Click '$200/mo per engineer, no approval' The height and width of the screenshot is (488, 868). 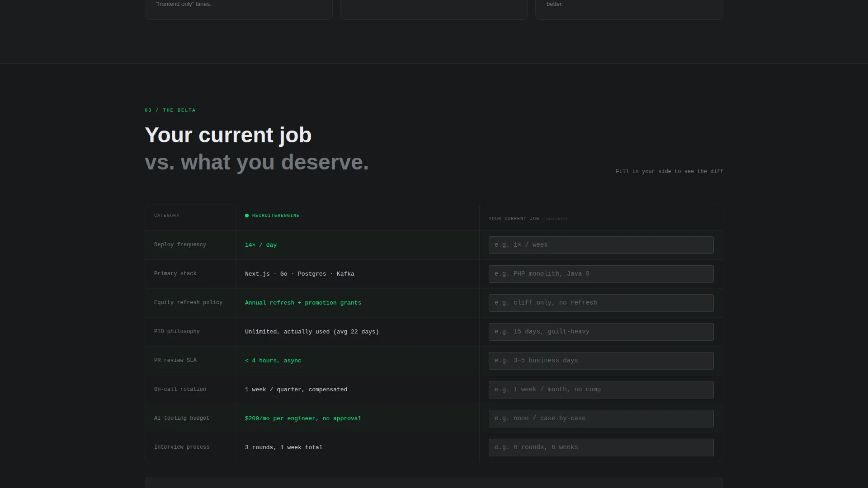303,418
